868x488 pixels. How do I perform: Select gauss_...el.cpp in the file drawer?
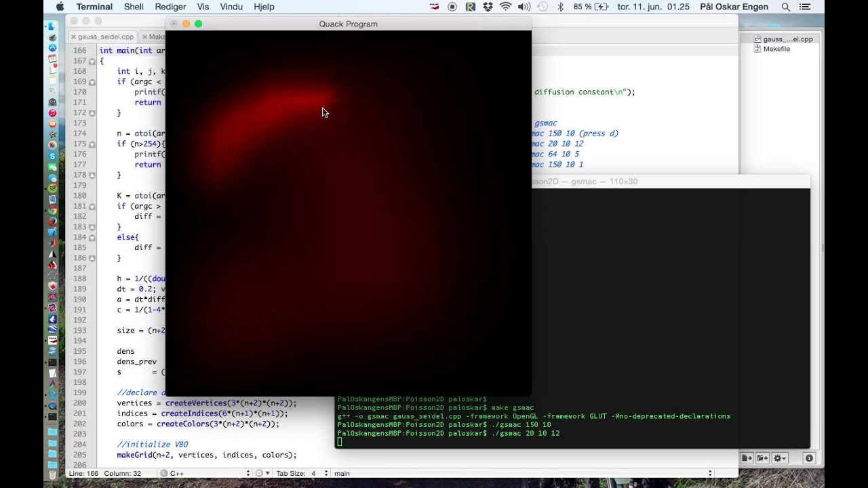point(783,39)
